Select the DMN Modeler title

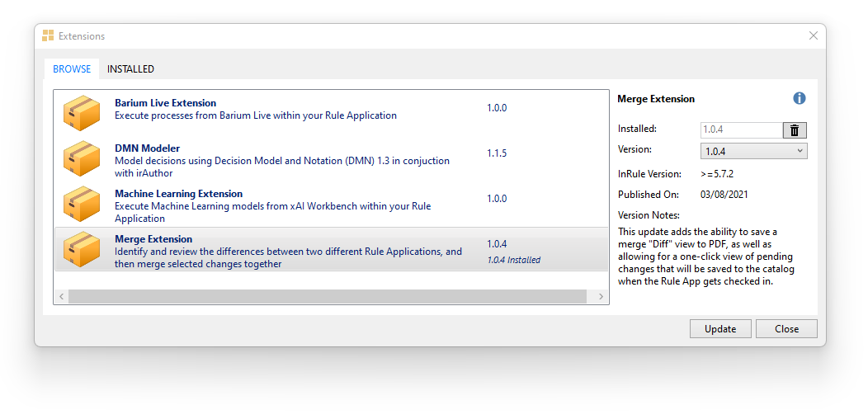[147, 148]
